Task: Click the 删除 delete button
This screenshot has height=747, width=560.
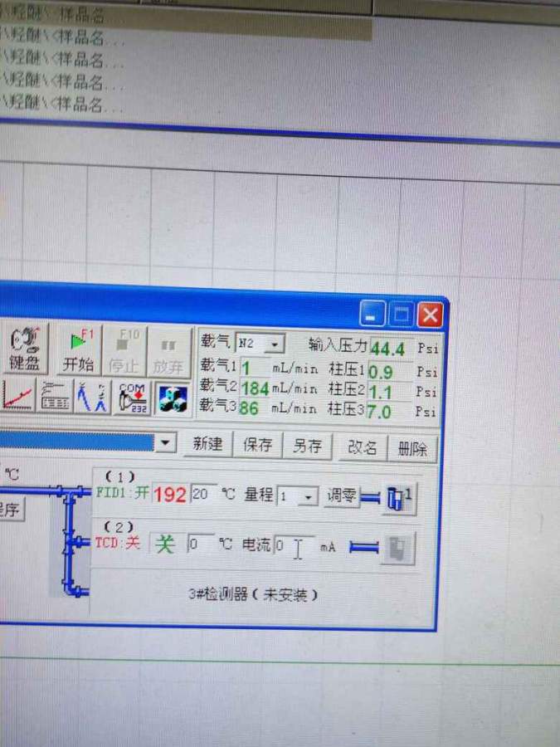Action: (412, 449)
